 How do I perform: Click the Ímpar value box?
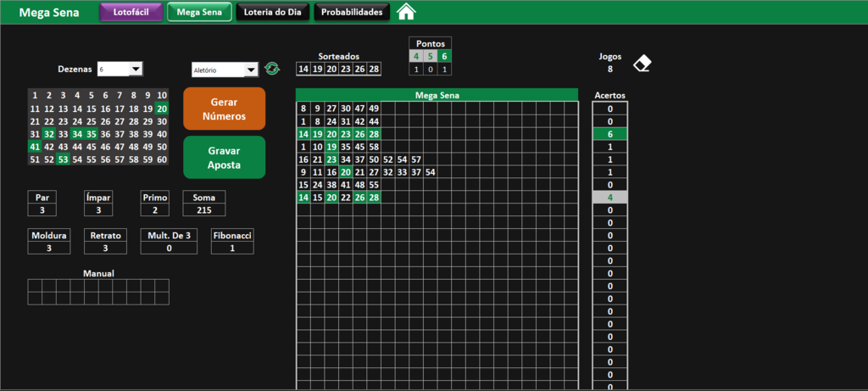point(98,209)
